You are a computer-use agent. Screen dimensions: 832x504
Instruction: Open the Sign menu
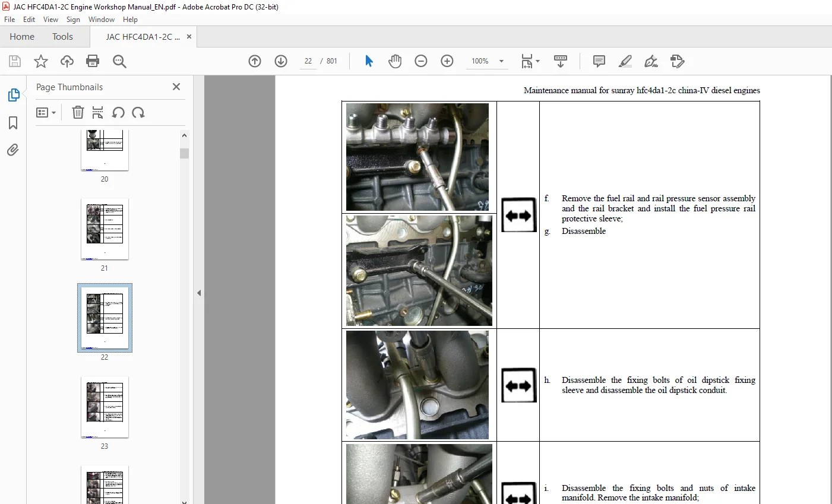coord(73,20)
